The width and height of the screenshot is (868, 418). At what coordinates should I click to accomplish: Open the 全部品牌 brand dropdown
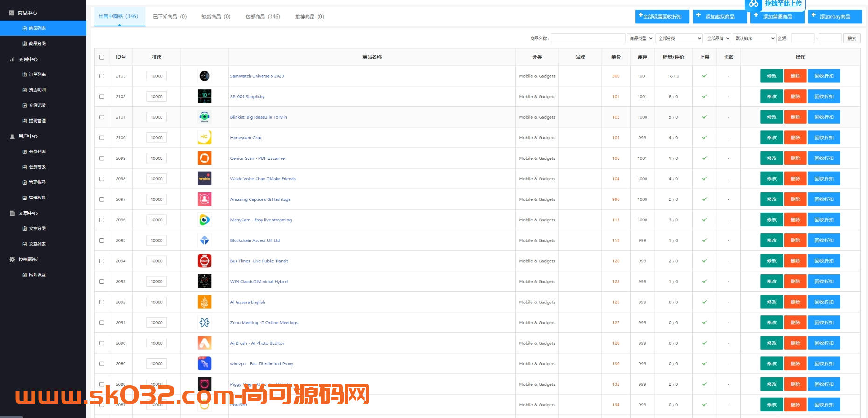[718, 38]
